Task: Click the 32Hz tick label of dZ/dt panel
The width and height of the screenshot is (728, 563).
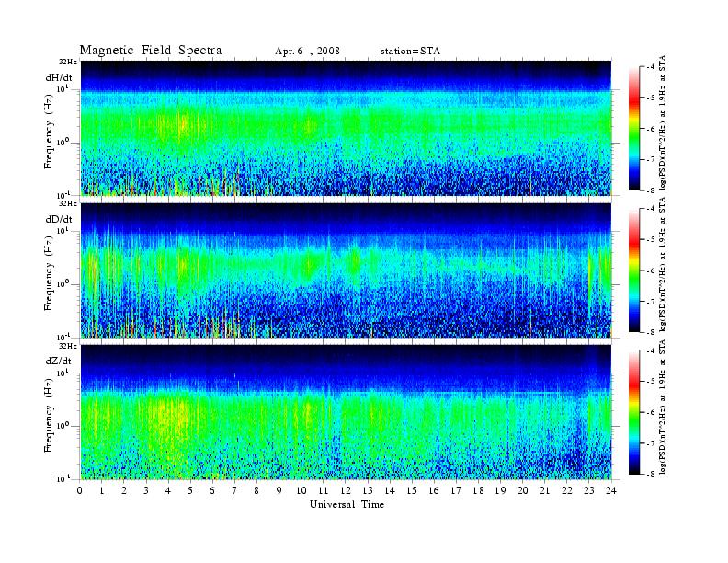Action: pyautogui.click(x=67, y=346)
